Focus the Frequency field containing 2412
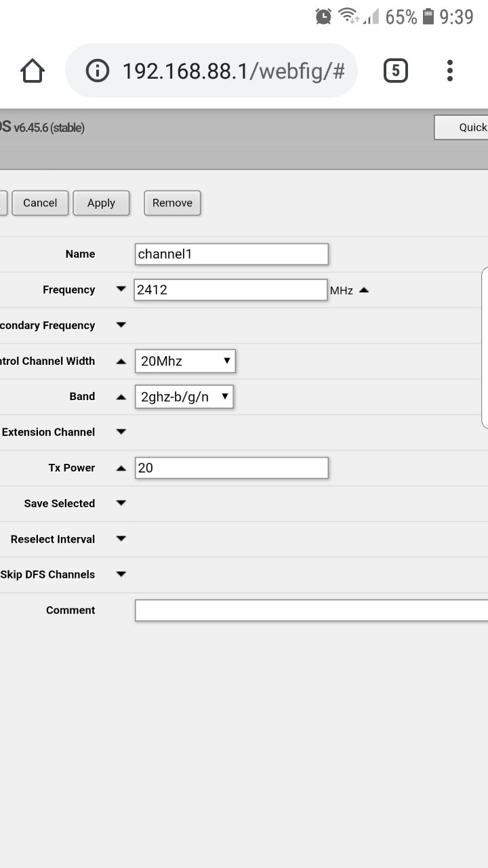The image size is (488, 868). pos(230,290)
